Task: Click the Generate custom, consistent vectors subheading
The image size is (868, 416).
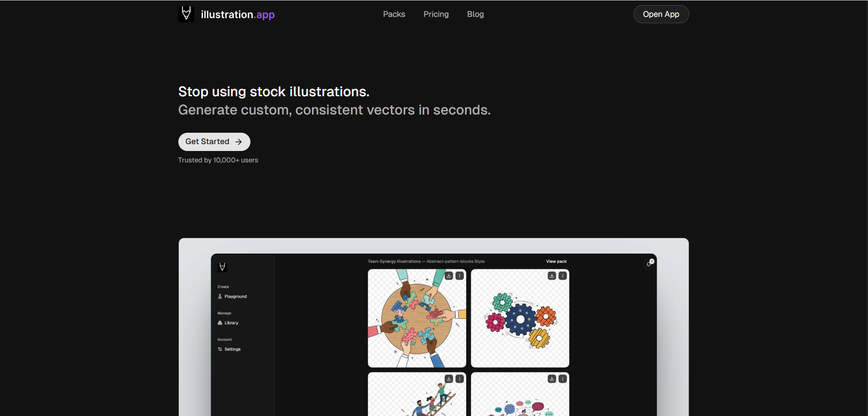Action: 334,110
